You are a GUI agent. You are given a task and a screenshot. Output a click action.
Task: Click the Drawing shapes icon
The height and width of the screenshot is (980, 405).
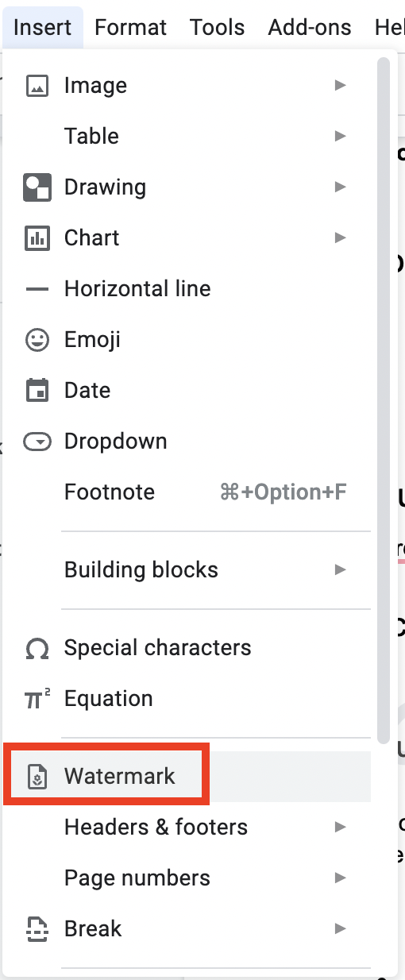tap(37, 187)
